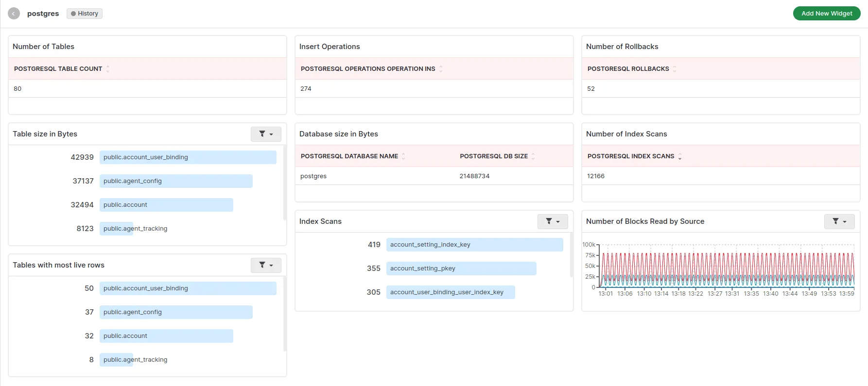Sort by PostgreSQL Table Count column

[x=108, y=69]
